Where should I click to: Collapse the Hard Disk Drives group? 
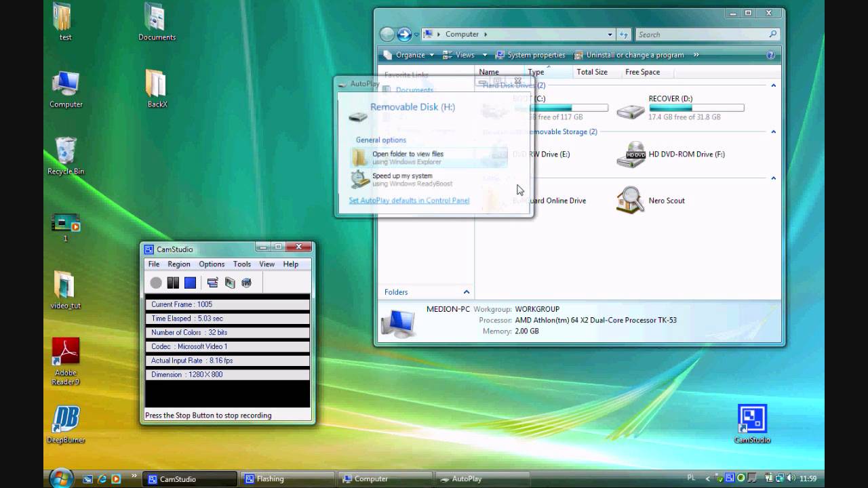(x=773, y=85)
